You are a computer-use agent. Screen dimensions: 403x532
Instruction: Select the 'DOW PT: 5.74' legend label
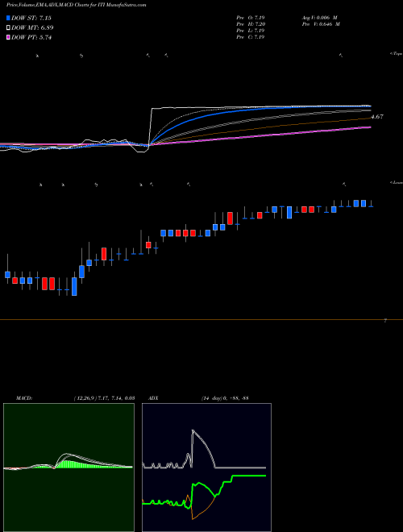(31, 37)
